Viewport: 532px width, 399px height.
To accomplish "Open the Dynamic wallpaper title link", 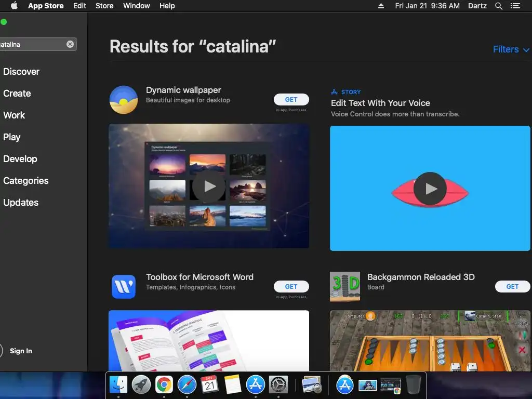I will point(183,90).
